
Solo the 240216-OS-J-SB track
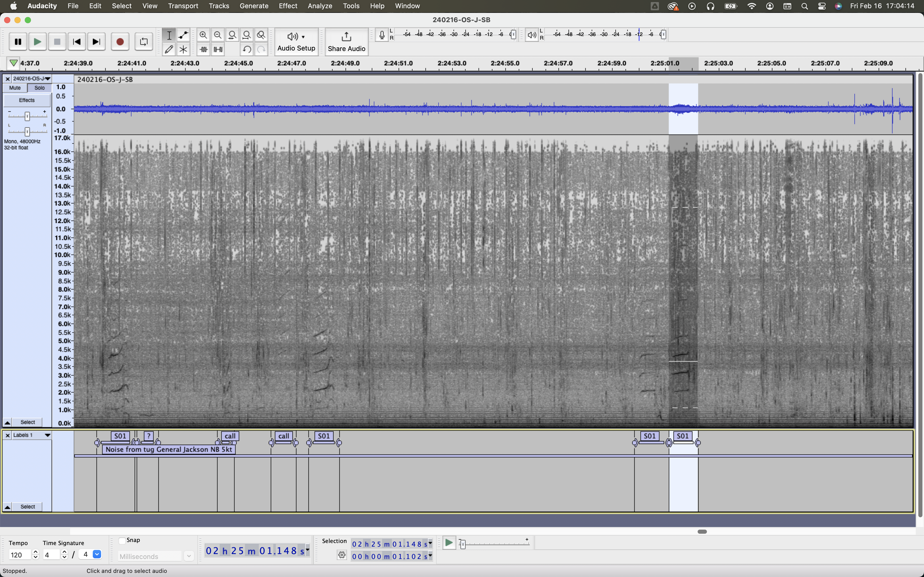coord(40,88)
